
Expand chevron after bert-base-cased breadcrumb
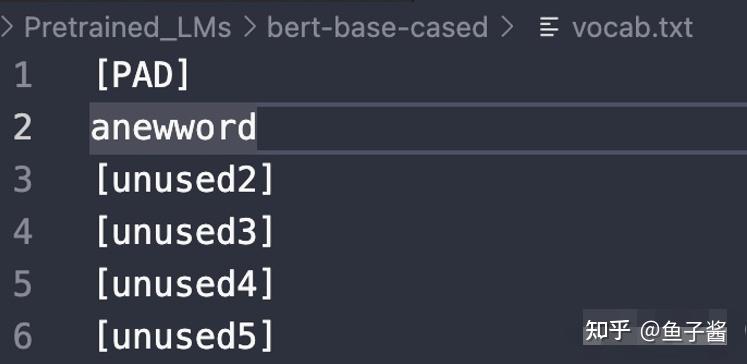tap(507, 28)
